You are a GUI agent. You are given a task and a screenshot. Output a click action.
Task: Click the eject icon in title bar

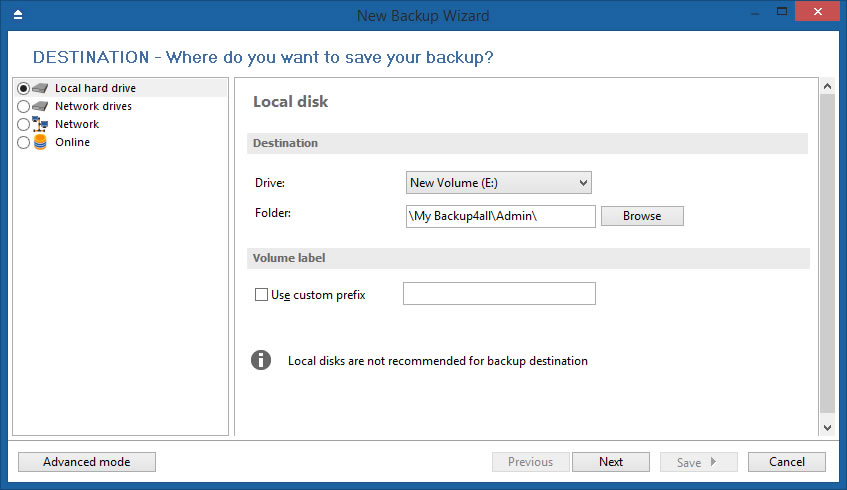pyautogui.click(x=18, y=15)
